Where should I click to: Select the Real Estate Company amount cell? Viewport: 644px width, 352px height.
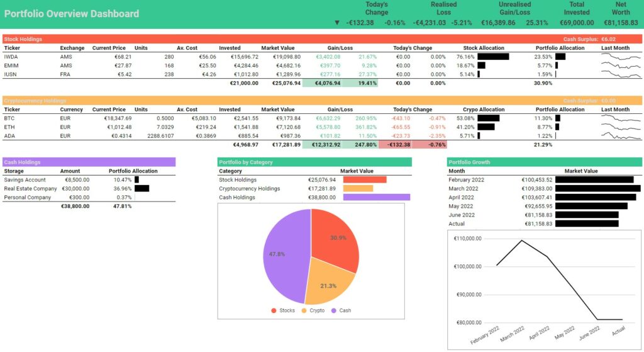pyautogui.click(x=75, y=189)
